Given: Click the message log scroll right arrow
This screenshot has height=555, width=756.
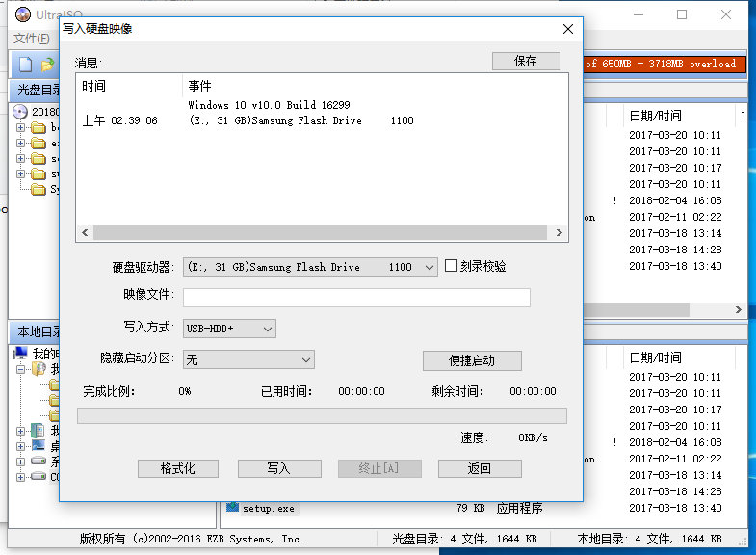Looking at the screenshot, I should click(x=559, y=233).
